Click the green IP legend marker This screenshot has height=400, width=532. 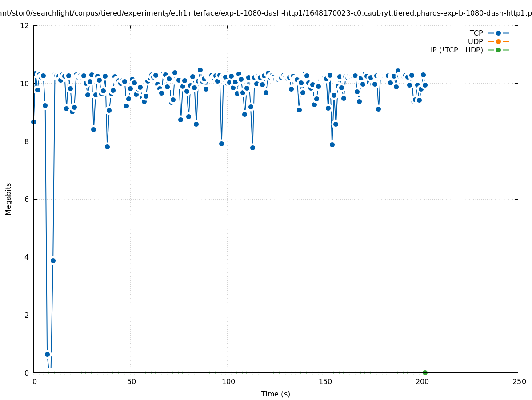tap(498, 50)
